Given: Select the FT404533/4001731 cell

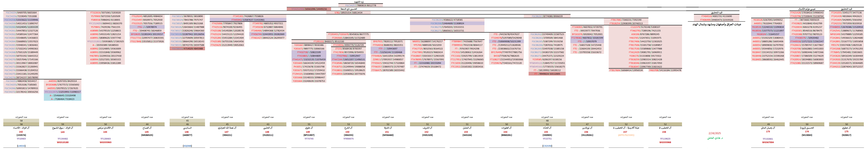Looking at the screenshot, I should click(716, 16).
